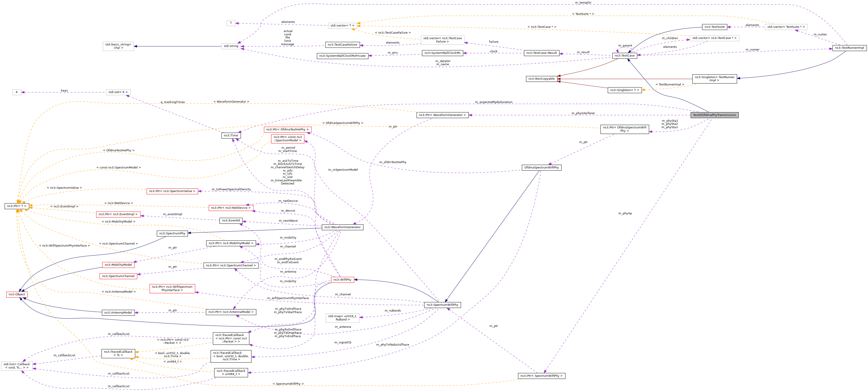Select the std::vector< ns3::TestCase * > node
Image resolution: width=868 pixels, height=391 pixels.
click(714, 38)
